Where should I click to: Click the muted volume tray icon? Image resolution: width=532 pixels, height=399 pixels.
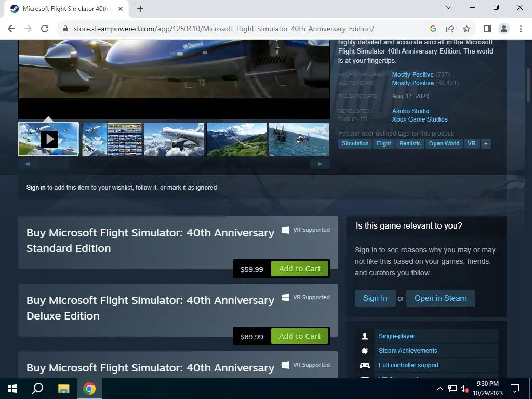tap(465, 389)
